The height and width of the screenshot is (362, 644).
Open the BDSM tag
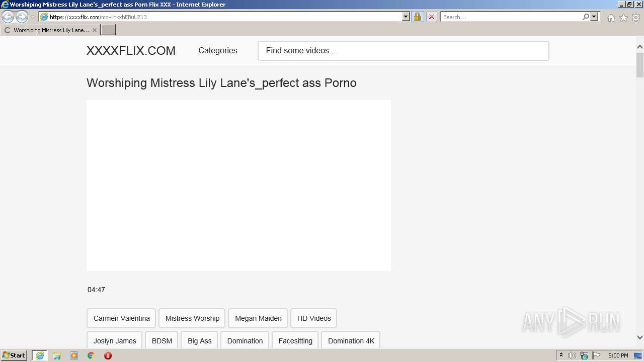tap(162, 341)
